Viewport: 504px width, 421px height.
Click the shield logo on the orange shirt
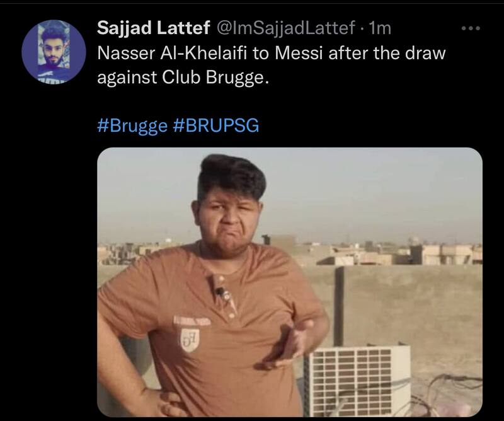click(x=190, y=339)
